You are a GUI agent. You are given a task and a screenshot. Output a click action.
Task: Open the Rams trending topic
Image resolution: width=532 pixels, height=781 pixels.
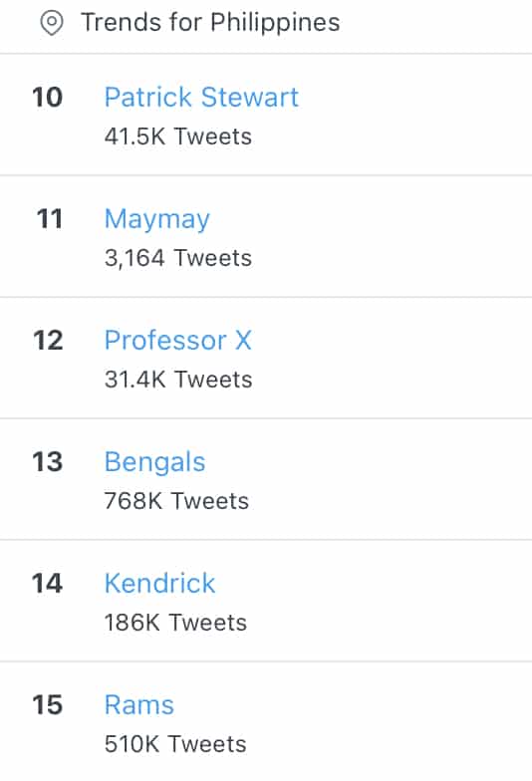(139, 705)
